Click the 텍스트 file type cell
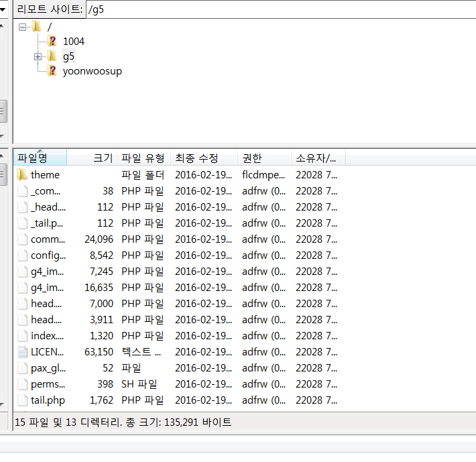The height and width of the screenshot is (462, 476). pos(141,352)
